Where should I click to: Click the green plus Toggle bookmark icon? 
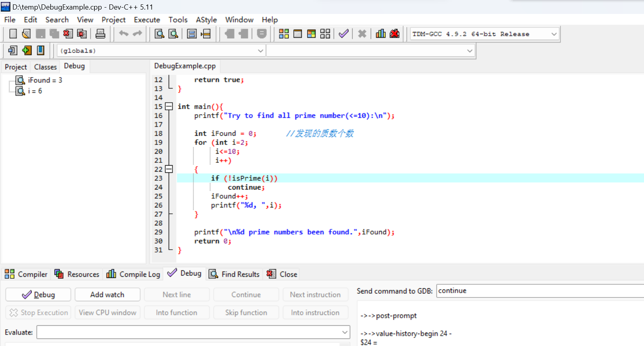(x=27, y=51)
